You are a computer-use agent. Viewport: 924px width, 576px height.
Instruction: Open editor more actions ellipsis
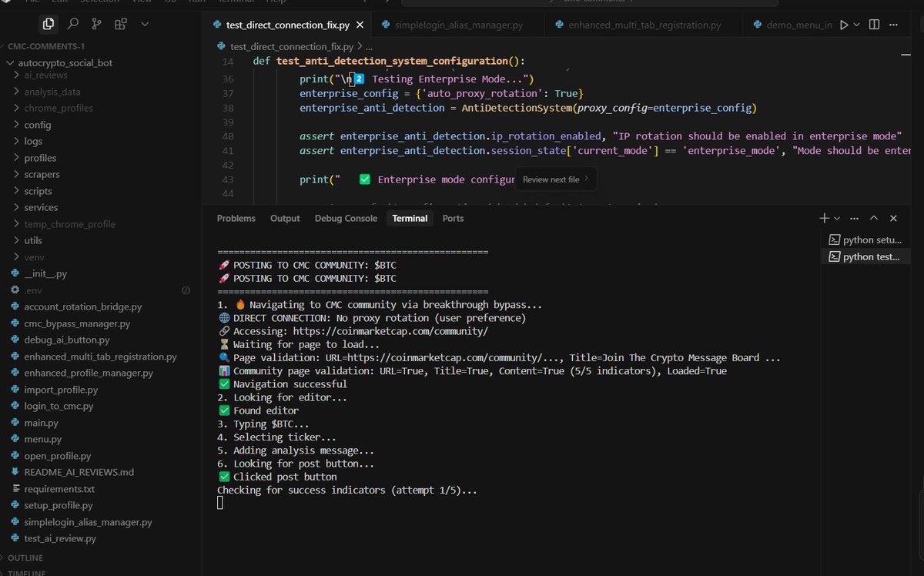click(x=894, y=25)
